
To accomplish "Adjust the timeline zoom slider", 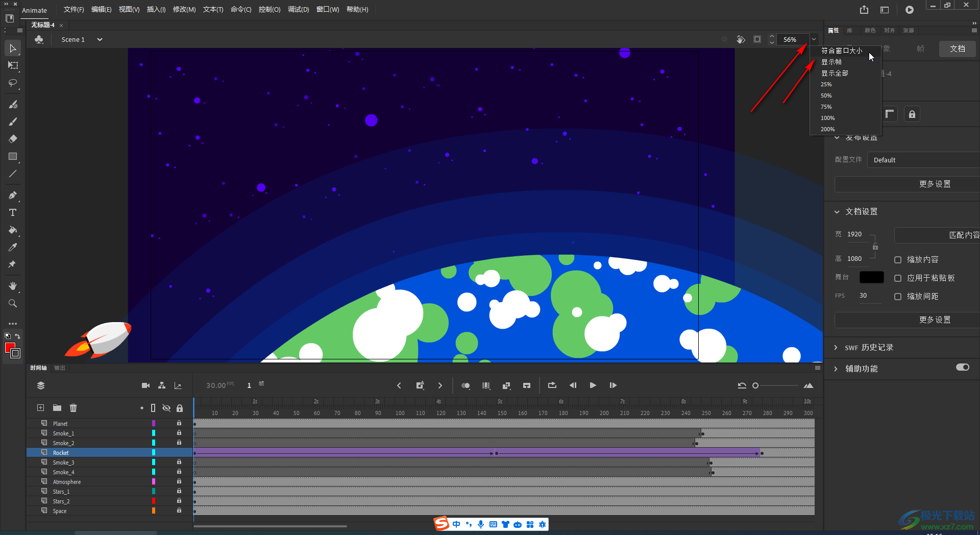I will click(755, 385).
